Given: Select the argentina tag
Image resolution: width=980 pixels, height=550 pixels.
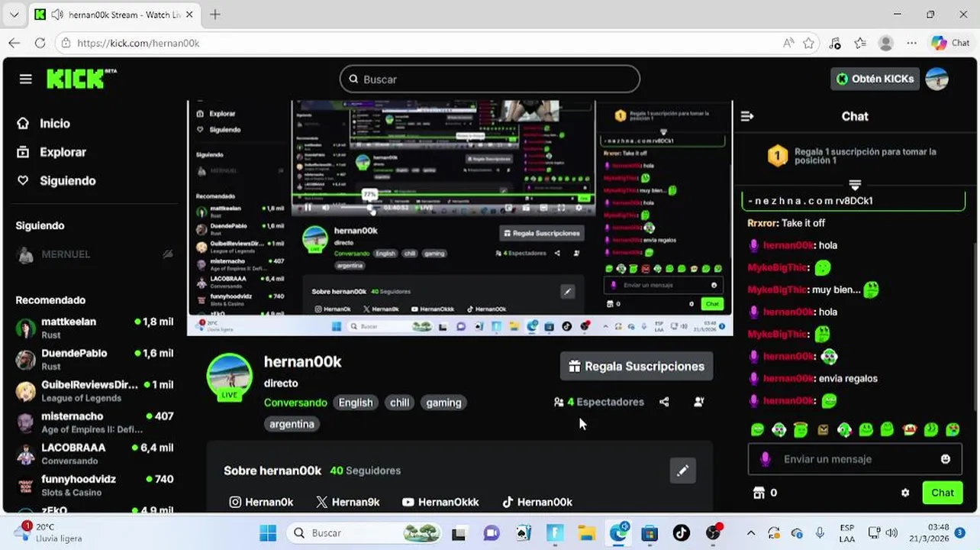Looking at the screenshot, I should (x=292, y=424).
